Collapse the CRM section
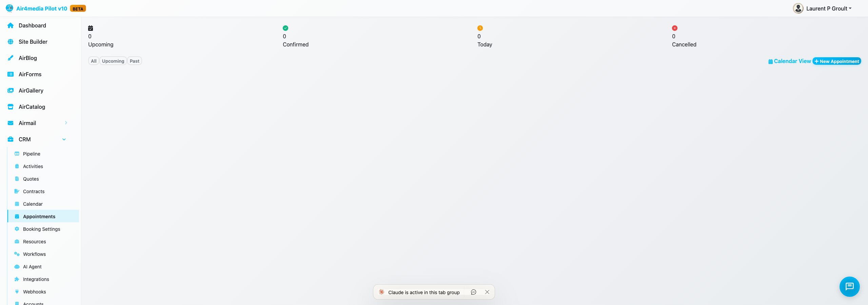The image size is (868, 305). [x=64, y=139]
